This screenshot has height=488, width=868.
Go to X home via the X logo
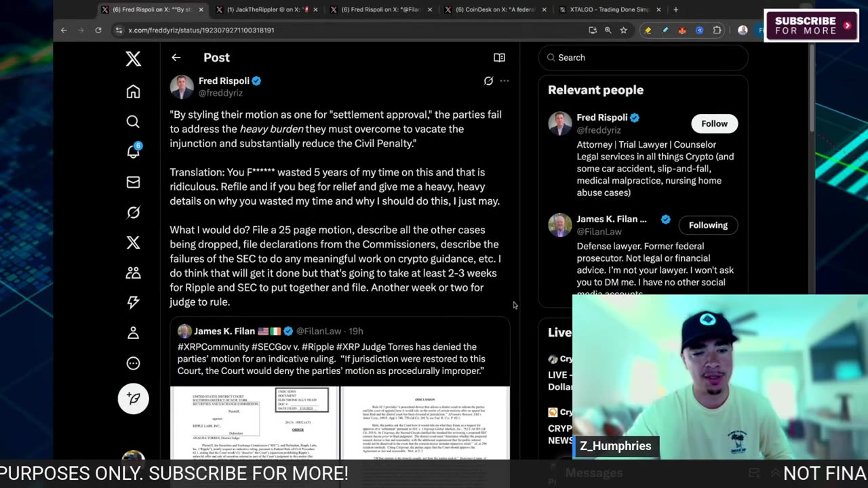pyautogui.click(x=133, y=59)
